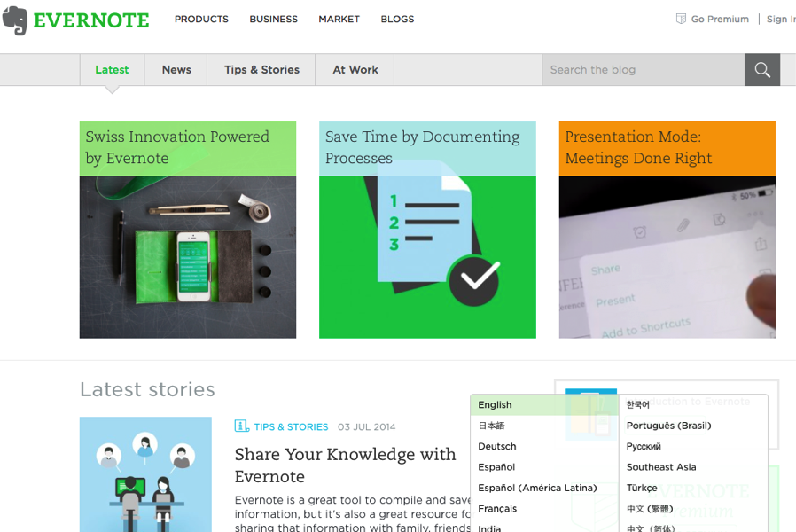
Task: Open the BUSINESS menu item
Action: tap(273, 19)
